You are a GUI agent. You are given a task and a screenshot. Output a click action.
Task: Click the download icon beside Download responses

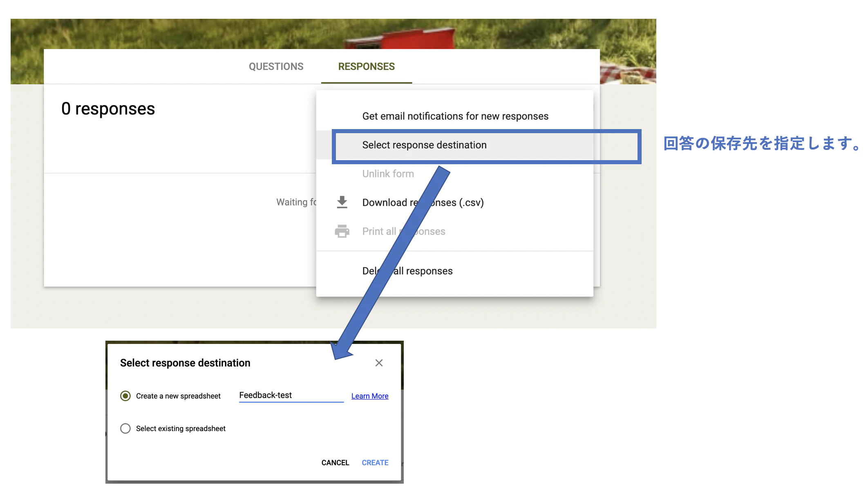pos(342,202)
